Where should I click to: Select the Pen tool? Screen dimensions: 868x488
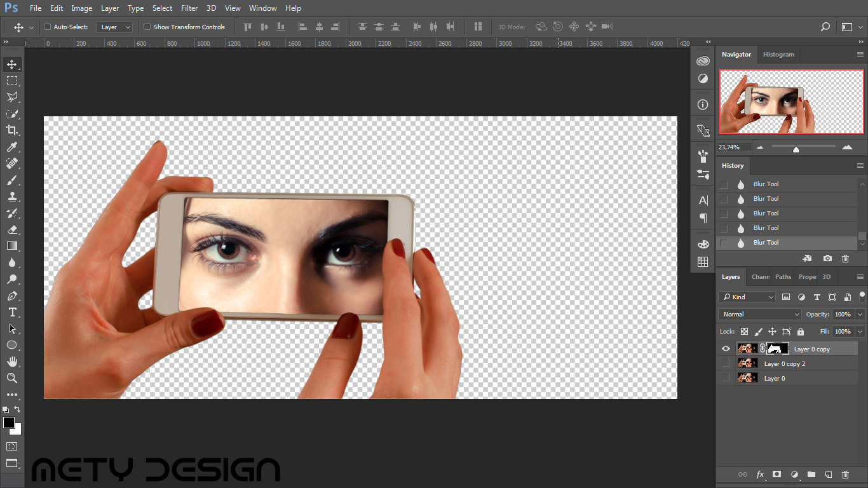click(11, 295)
